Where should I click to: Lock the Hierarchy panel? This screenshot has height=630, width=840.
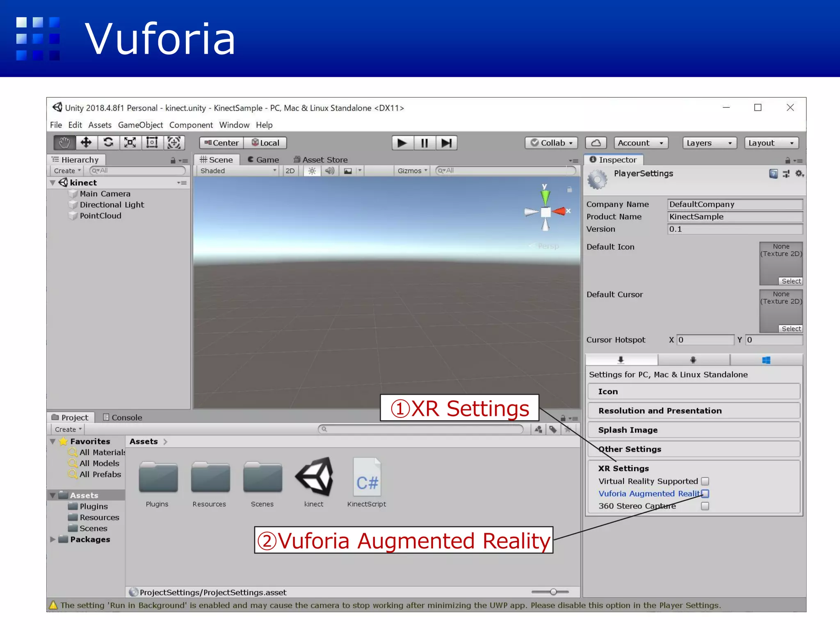click(173, 160)
